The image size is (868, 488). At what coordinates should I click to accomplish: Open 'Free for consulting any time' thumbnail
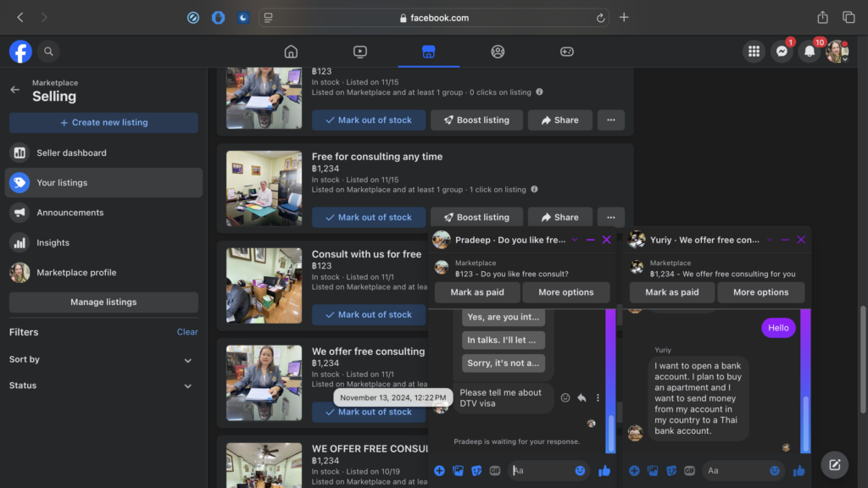pyautogui.click(x=264, y=188)
